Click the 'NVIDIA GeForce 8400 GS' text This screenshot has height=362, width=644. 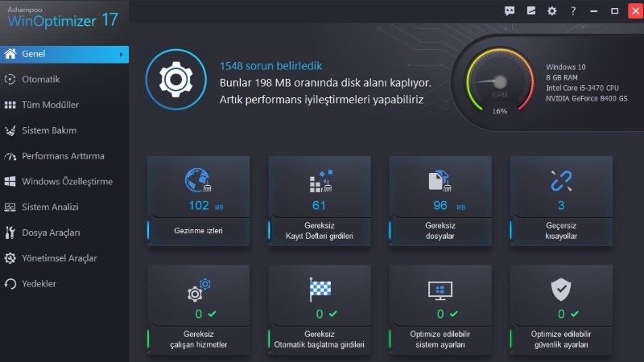(587, 98)
